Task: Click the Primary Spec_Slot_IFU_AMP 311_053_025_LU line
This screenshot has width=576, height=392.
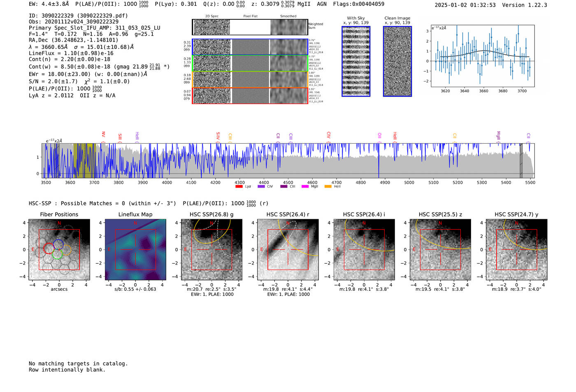Action: click(95, 28)
